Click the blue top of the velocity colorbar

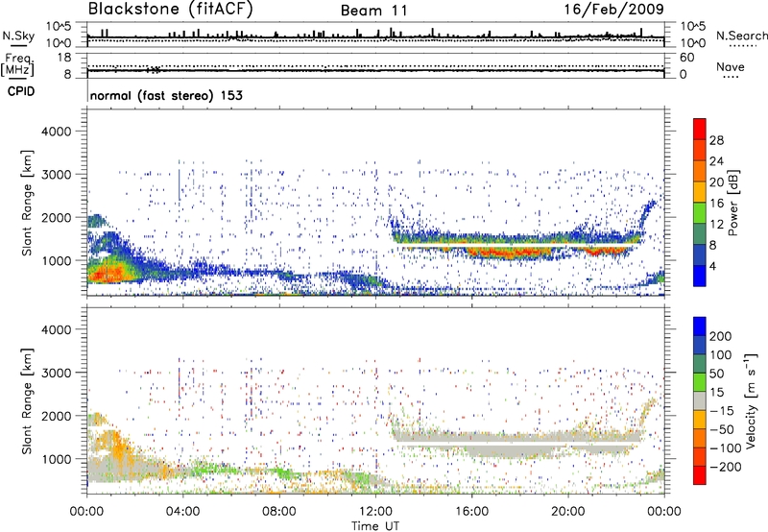700,326
